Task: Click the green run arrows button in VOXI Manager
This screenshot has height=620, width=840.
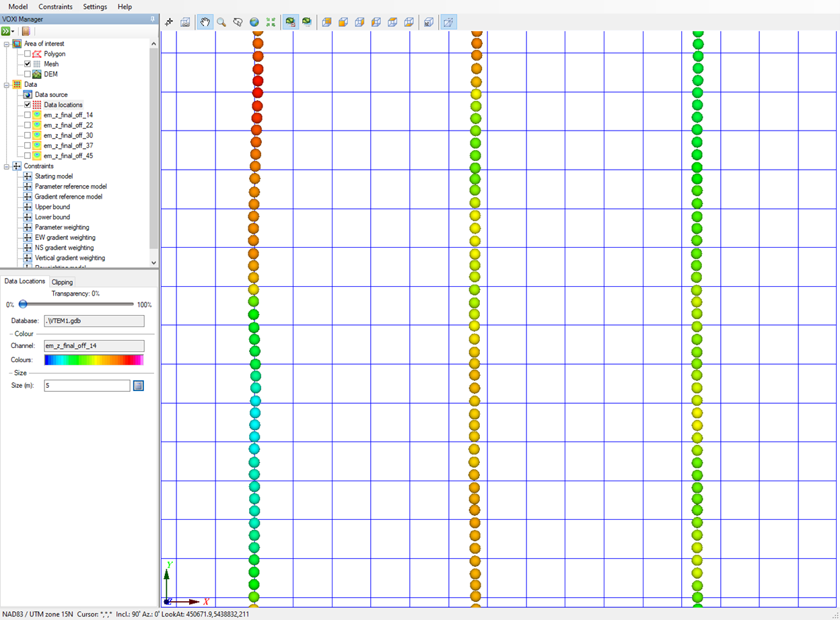Action: point(5,31)
